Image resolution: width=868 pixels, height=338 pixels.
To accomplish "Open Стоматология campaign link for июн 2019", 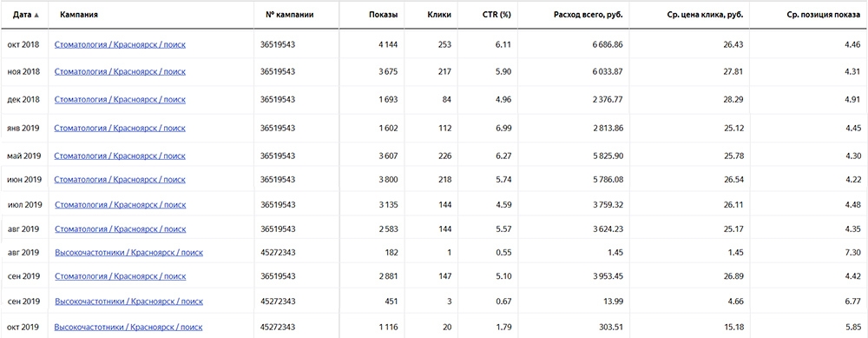I will (120, 180).
